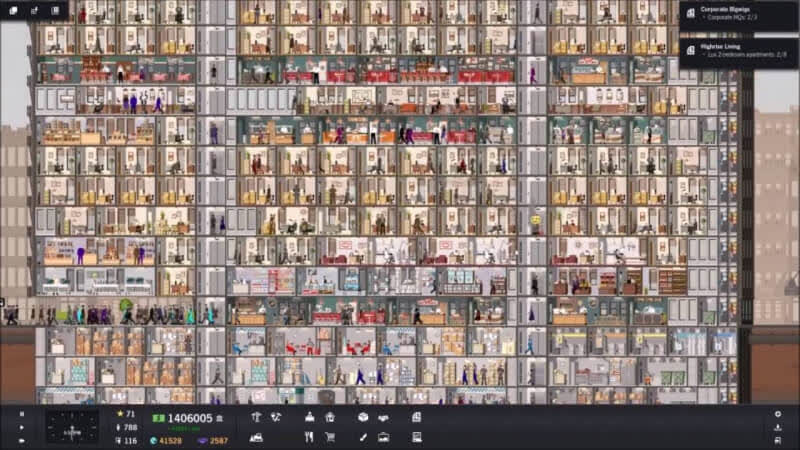Set normal speed with the play control

point(21,428)
